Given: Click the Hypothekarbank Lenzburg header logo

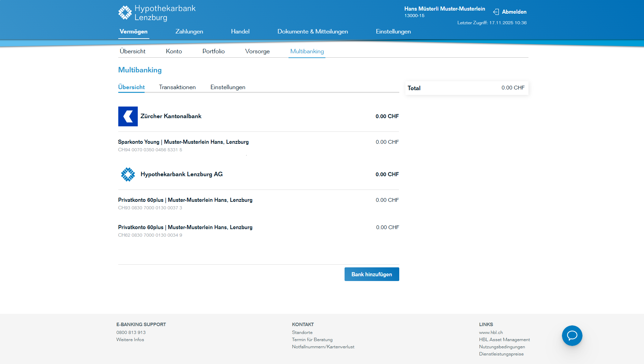Looking at the screenshot, I should coord(157,13).
